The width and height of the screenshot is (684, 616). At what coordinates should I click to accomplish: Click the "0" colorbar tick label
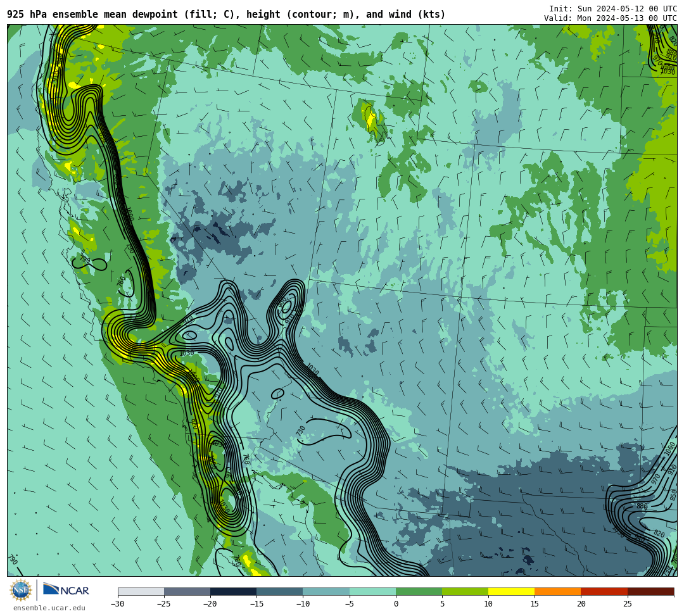[396, 604]
